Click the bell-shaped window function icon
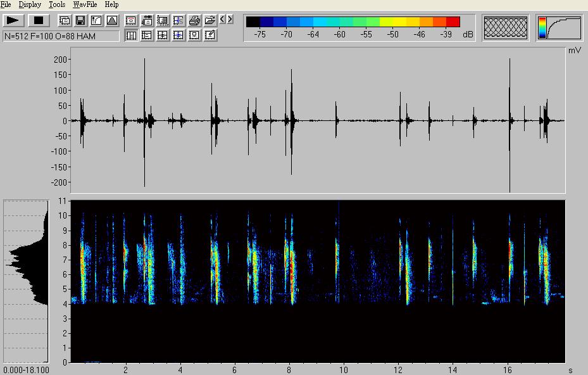Screen dimensions: 588x375 (x=111, y=20)
